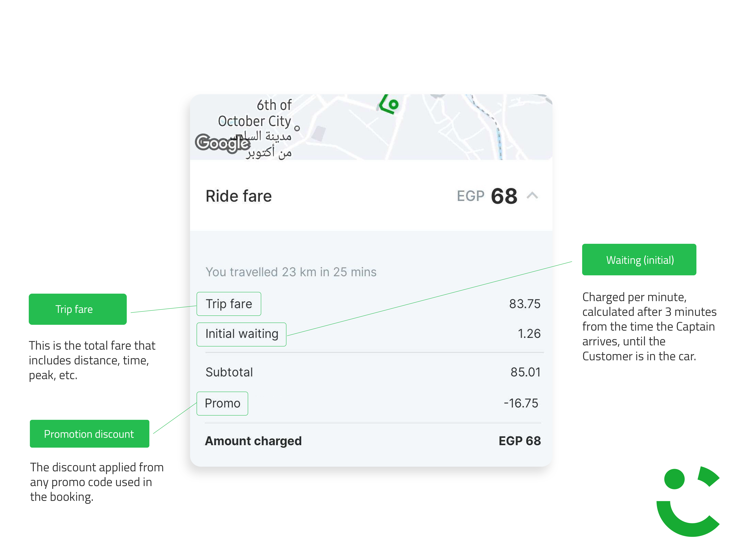Click the travelled 23 km summary text

[x=291, y=272]
